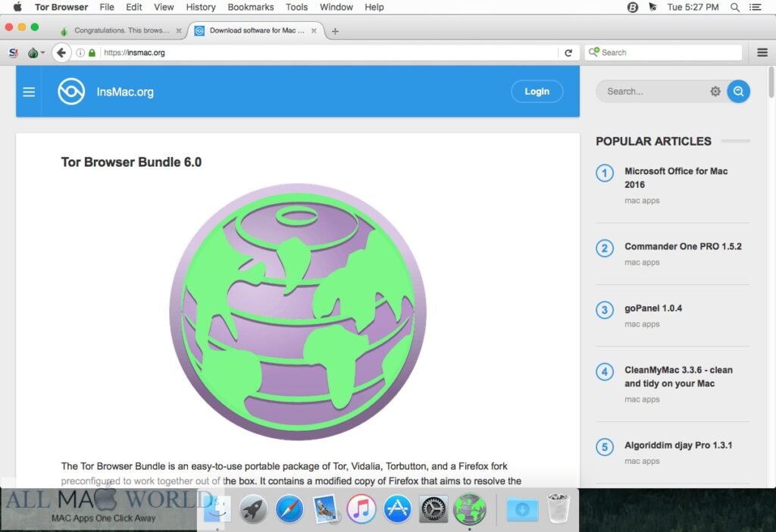The height and width of the screenshot is (532, 776).
Task: Open System Preferences gear in the Dock
Action: 433,509
